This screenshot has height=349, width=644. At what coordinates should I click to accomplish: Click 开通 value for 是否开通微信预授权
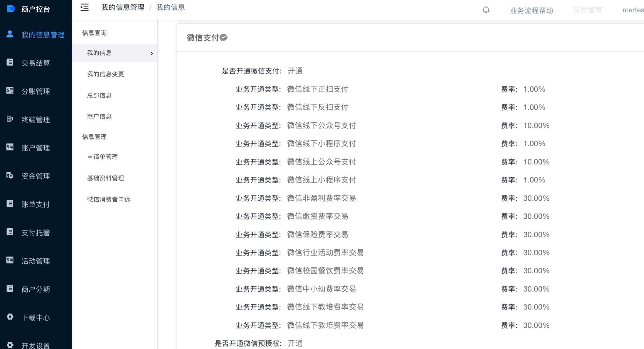pos(295,343)
